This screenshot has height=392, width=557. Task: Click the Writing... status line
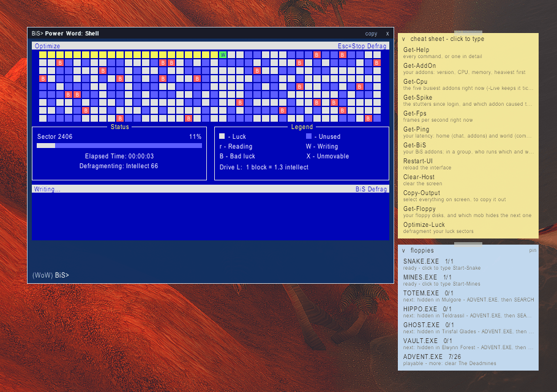(x=47, y=189)
